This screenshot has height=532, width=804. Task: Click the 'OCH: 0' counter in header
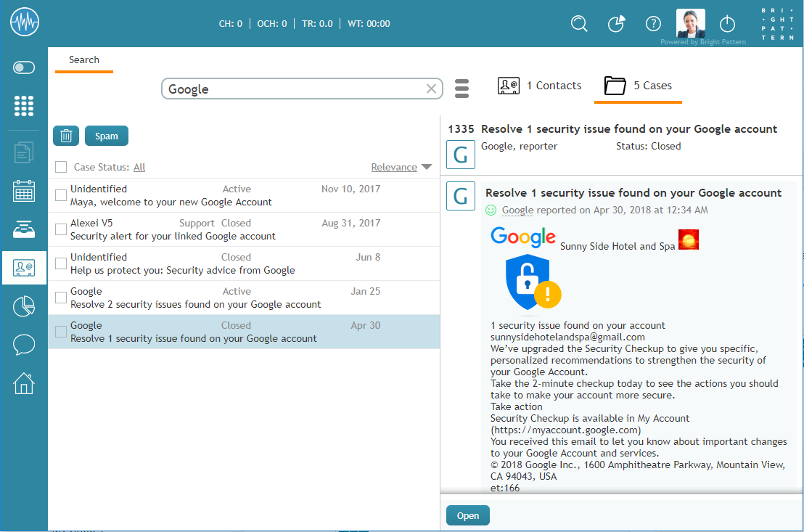pyautogui.click(x=272, y=24)
